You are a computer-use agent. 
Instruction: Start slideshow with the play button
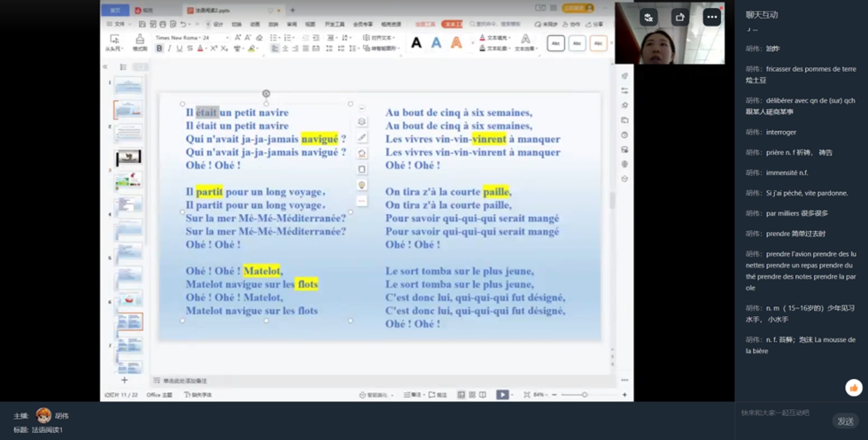pyautogui.click(x=502, y=395)
